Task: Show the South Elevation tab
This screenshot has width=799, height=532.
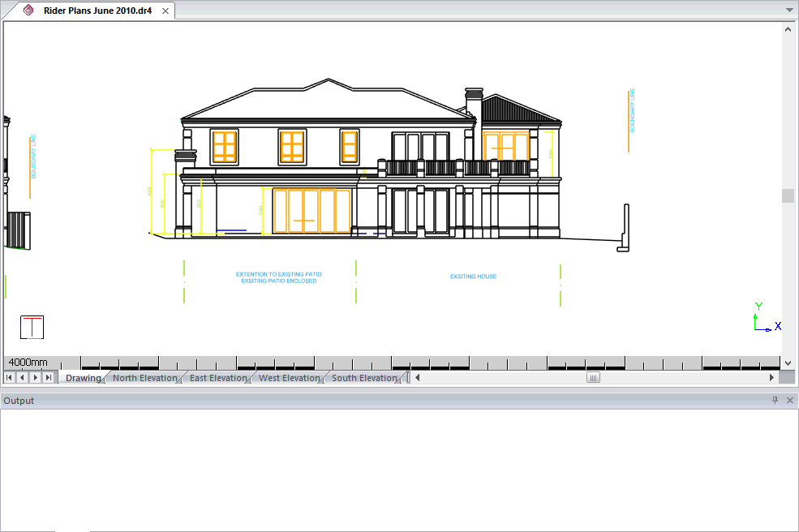Action: click(364, 378)
